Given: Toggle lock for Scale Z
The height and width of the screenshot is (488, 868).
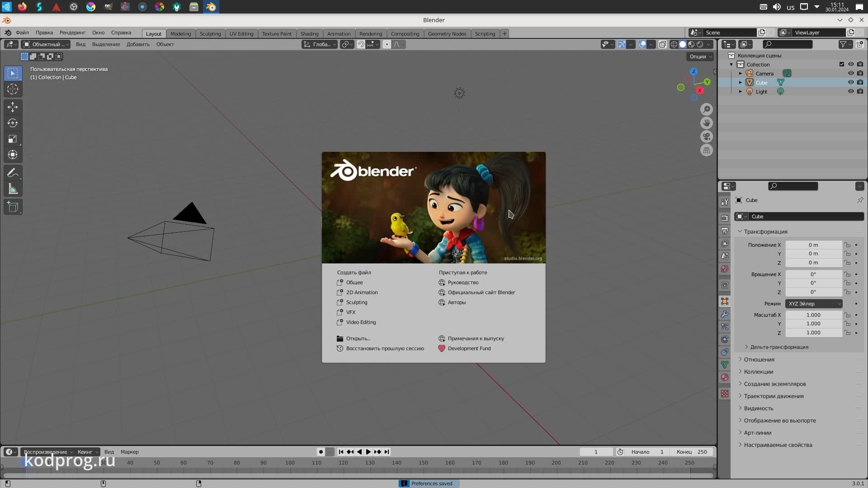Looking at the screenshot, I should click(847, 333).
